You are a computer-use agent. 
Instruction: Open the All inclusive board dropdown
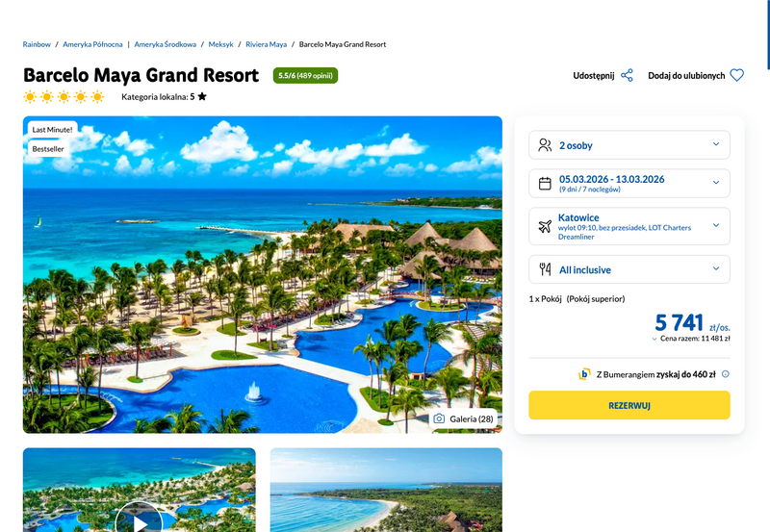(x=629, y=269)
